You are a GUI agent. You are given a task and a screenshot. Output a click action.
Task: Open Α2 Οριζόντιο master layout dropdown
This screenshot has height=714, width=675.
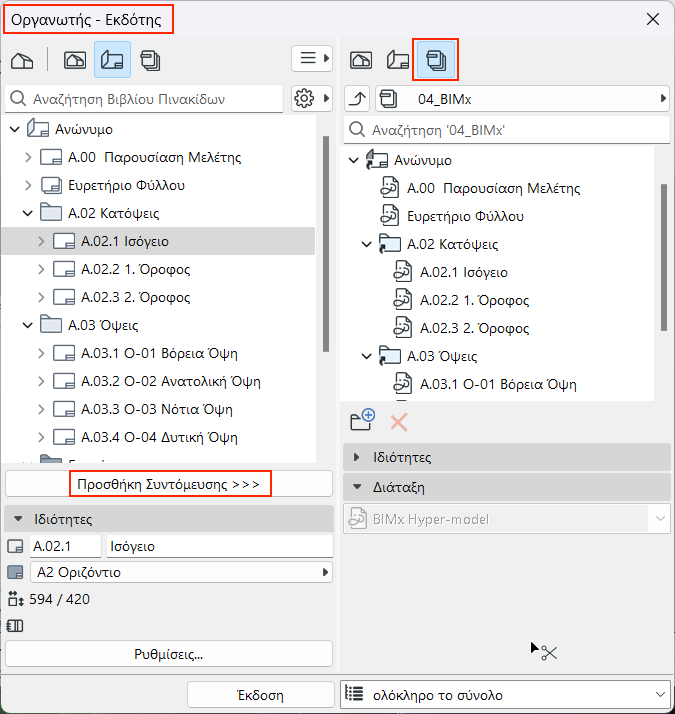[x=181, y=572]
